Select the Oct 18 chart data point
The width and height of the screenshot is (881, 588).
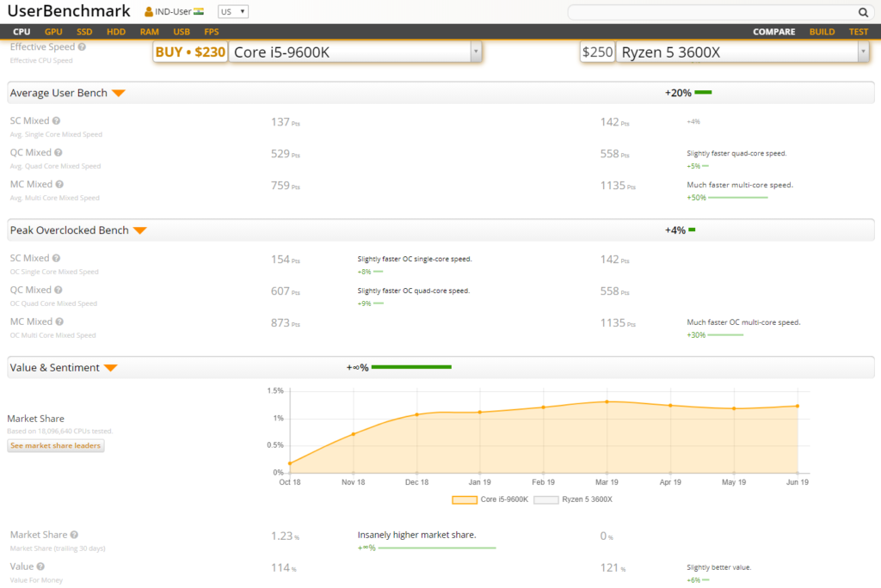(290, 464)
